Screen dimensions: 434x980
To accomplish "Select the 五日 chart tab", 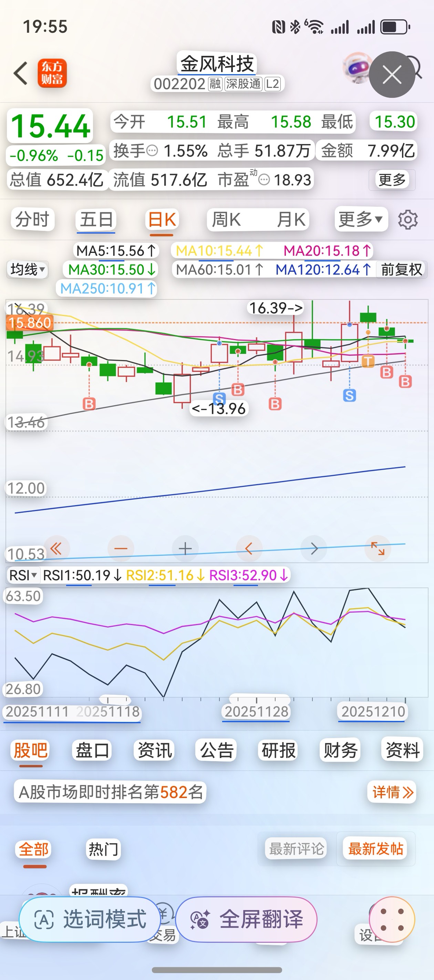I will click(96, 220).
